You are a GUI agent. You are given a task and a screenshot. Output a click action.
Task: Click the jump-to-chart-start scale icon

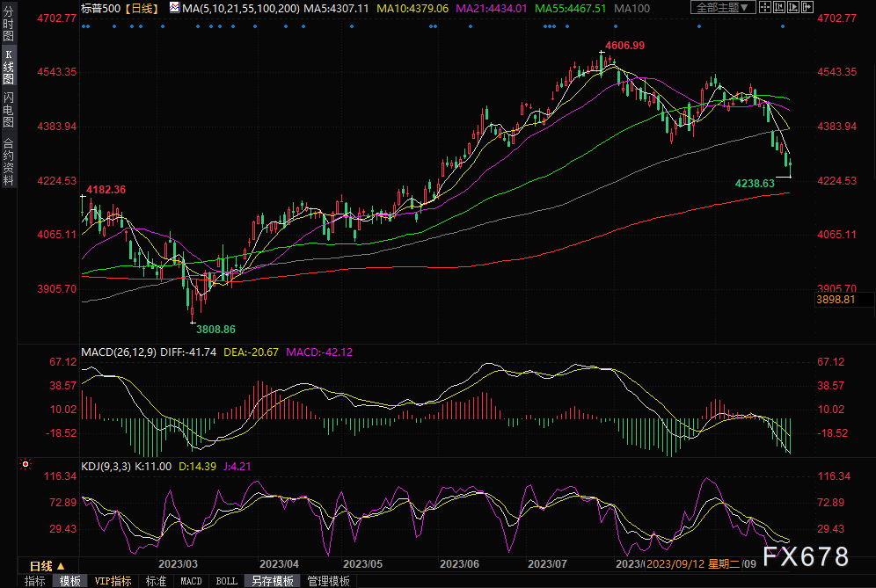click(778, 7)
